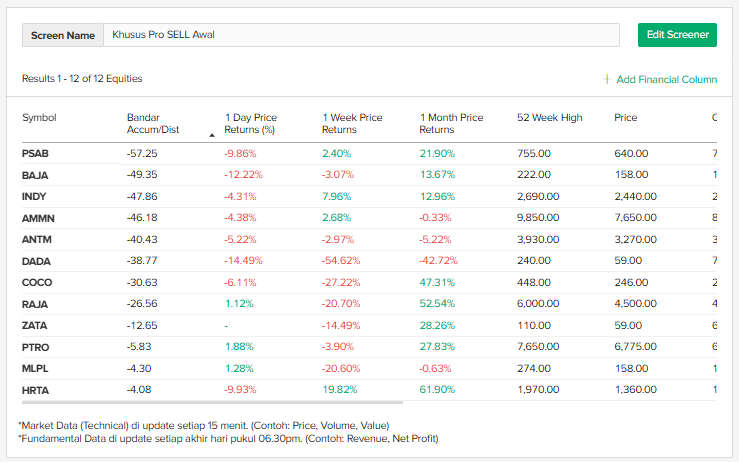Sort by 1 Day Price Returns header
Screen dimensions: 739x462
point(251,123)
